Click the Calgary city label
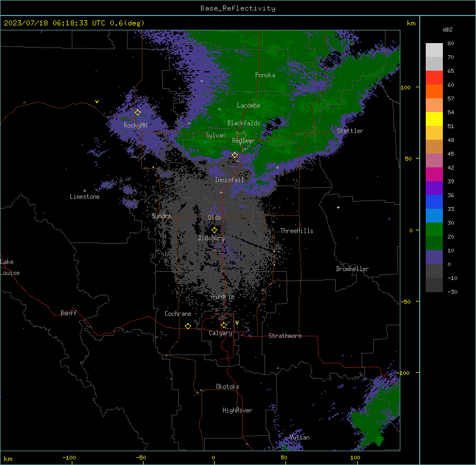The width and height of the screenshot is (476, 465). (x=221, y=333)
